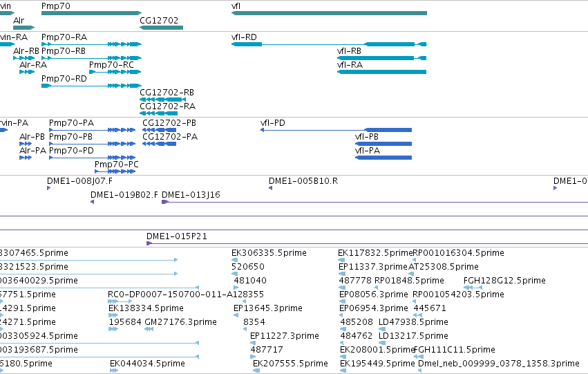Select the Pmp70-RB transcript label
The height and width of the screenshot is (374, 588).
click(64, 51)
